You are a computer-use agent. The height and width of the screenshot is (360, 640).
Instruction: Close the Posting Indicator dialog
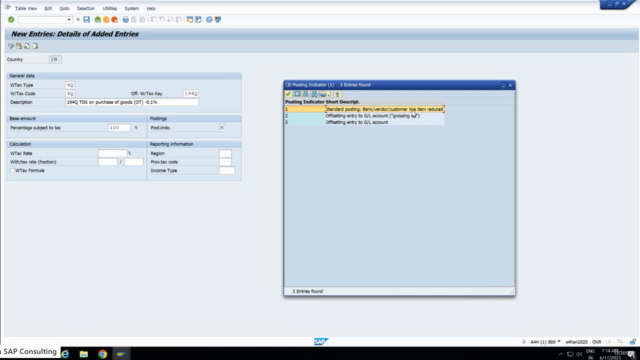510,85
